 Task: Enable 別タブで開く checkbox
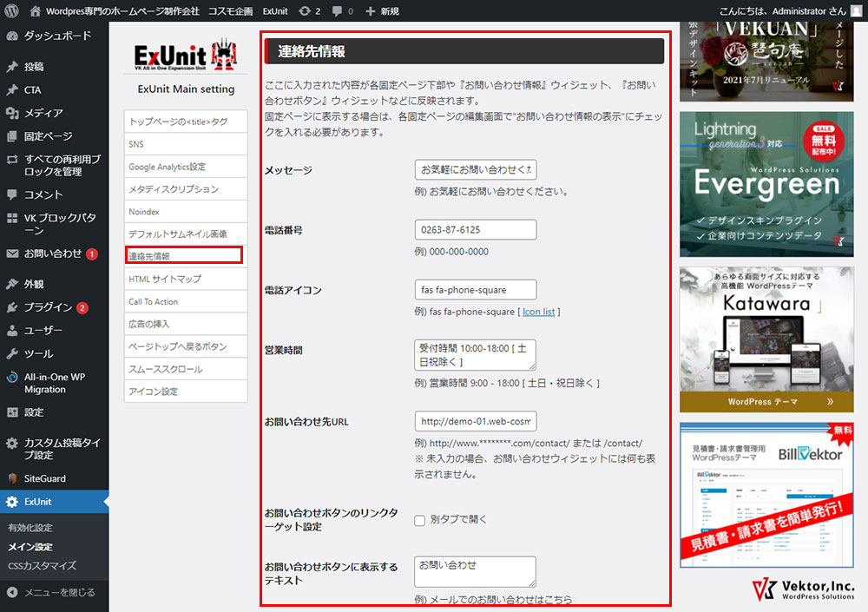pos(420,520)
